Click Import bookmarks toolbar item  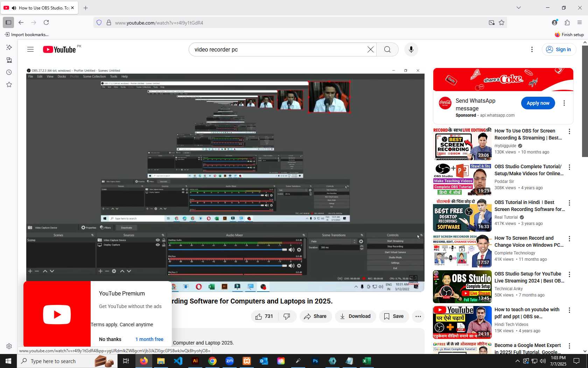coord(27,35)
